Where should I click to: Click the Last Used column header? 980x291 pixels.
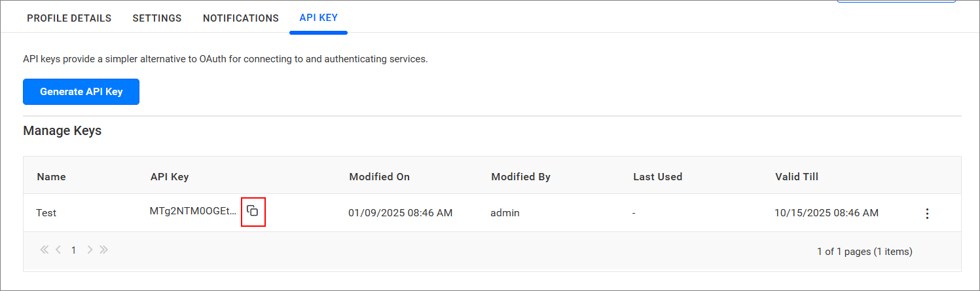tap(657, 176)
